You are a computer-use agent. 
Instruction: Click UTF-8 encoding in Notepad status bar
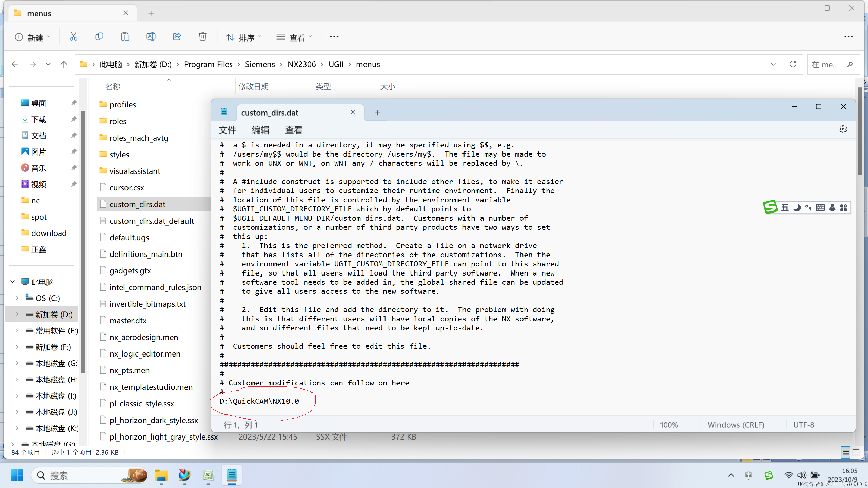coord(804,425)
